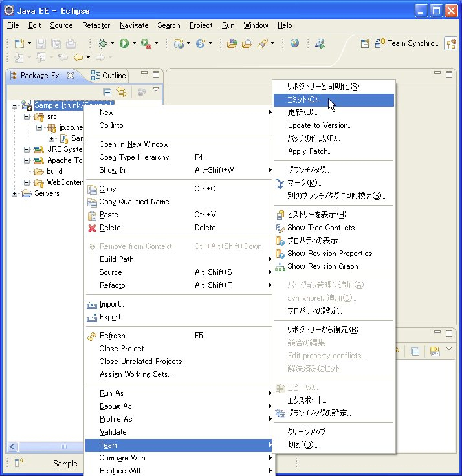
Task: Choose 更新(U)... in the Team submenu
Action: 334,113
